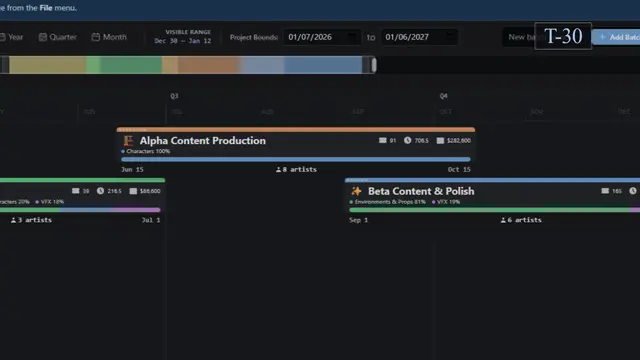Click orange segment in overview bar
Image resolution: width=640 pixels, height=360 pixels.
coord(208,65)
